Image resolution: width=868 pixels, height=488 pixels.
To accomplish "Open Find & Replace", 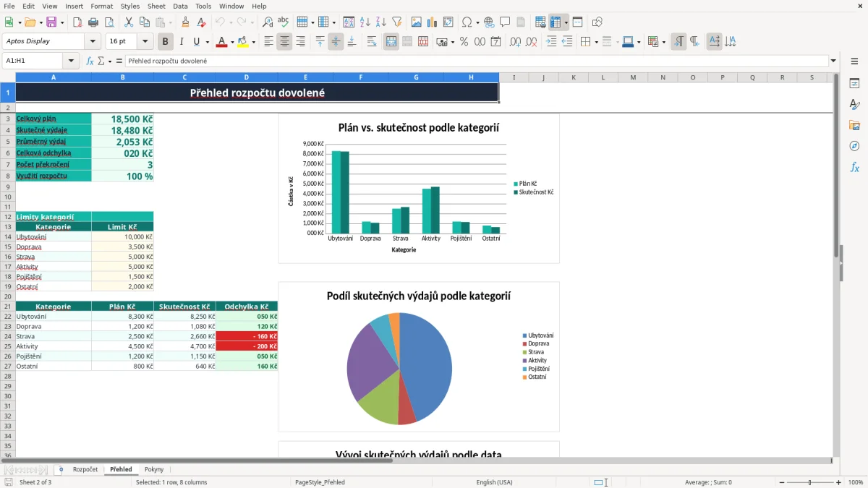I will [268, 22].
